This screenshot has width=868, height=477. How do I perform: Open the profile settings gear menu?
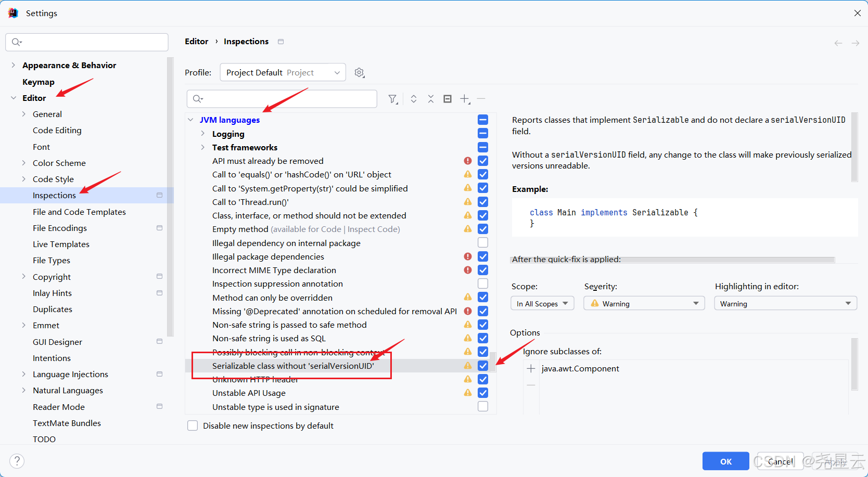click(x=359, y=72)
